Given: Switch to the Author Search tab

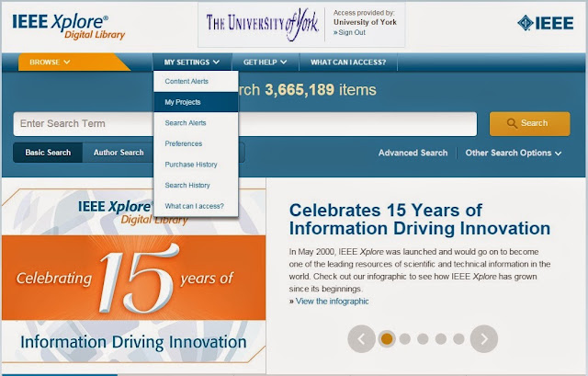Looking at the screenshot, I should tap(119, 153).
